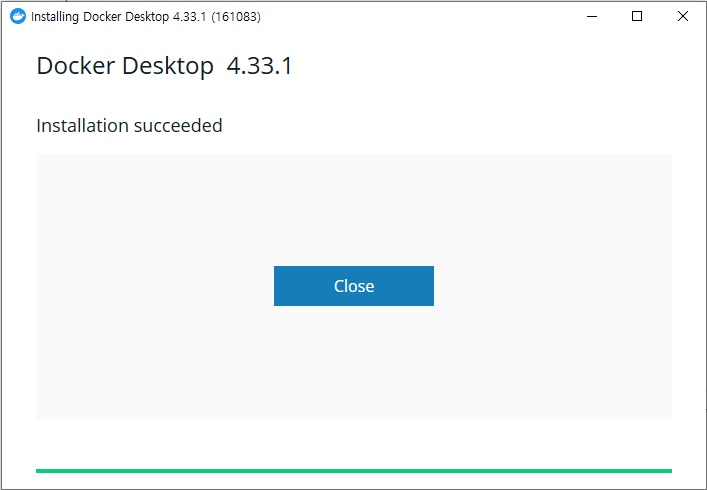Click the "Docker Desktop" heading words

[125, 66]
